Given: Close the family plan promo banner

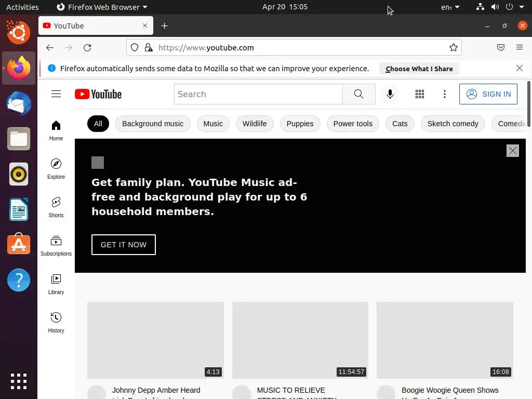Looking at the screenshot, I should click(512, 151).
